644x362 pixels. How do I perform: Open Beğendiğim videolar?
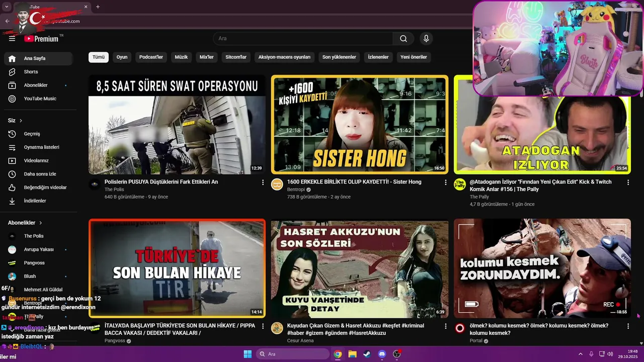coord(38,188)
